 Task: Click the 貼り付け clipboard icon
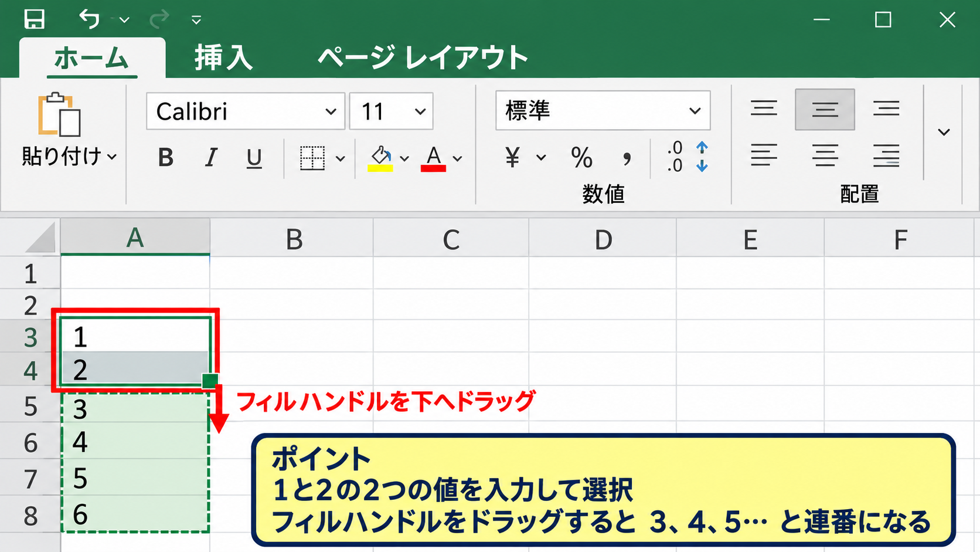point(59,114)
